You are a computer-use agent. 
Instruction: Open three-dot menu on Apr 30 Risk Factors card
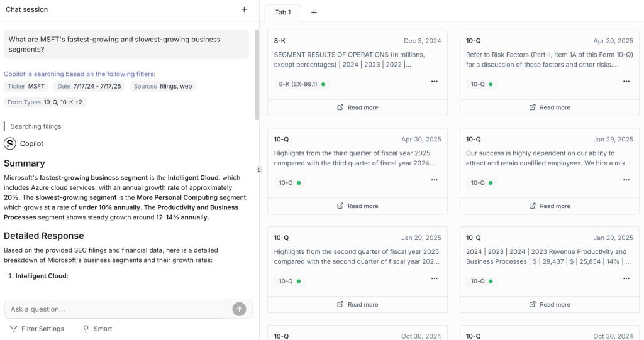click(x=626, y=82)
